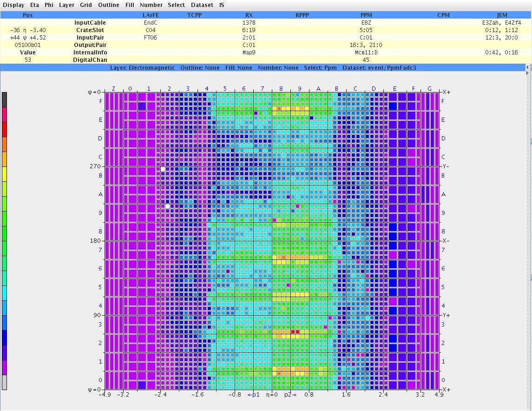Pick the yellow swatch in the color scale
Viewport: 532px width, 411px height.
5,174
